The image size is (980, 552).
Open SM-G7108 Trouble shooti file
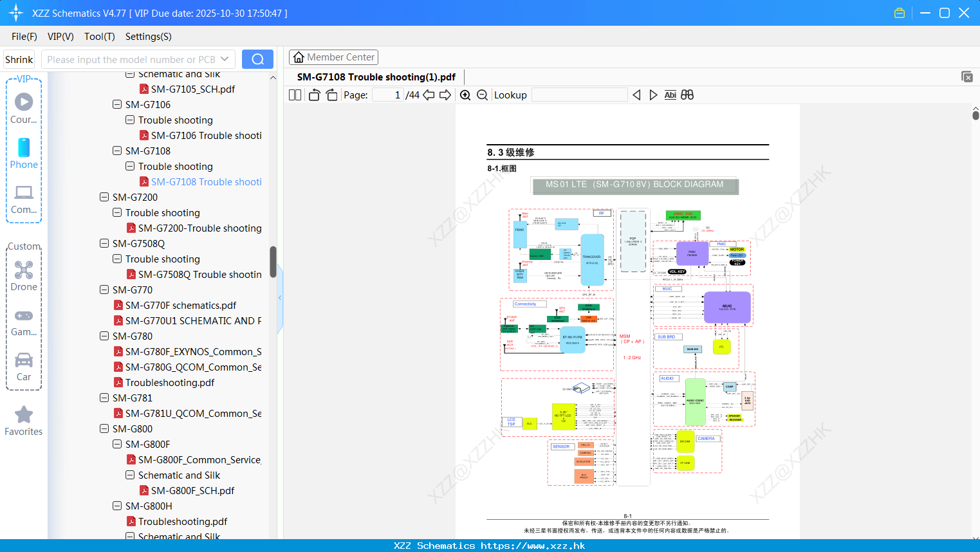(x=207, y=181)
